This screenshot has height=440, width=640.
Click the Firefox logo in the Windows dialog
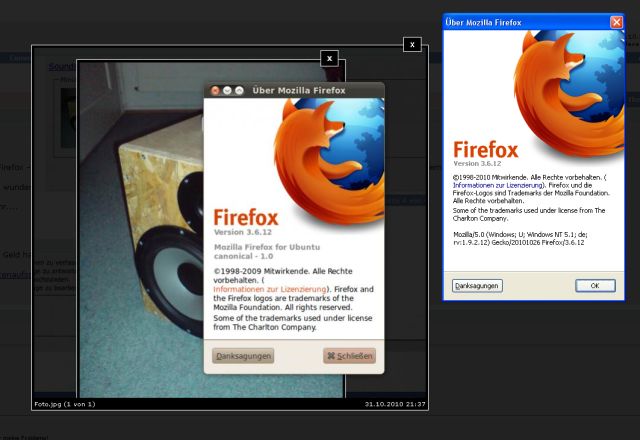[569, 93]
